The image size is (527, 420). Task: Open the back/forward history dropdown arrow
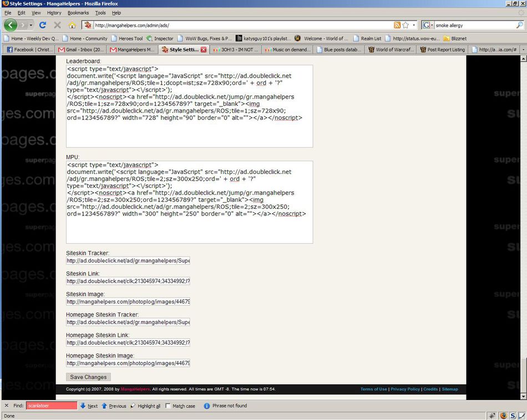[31, 25]
